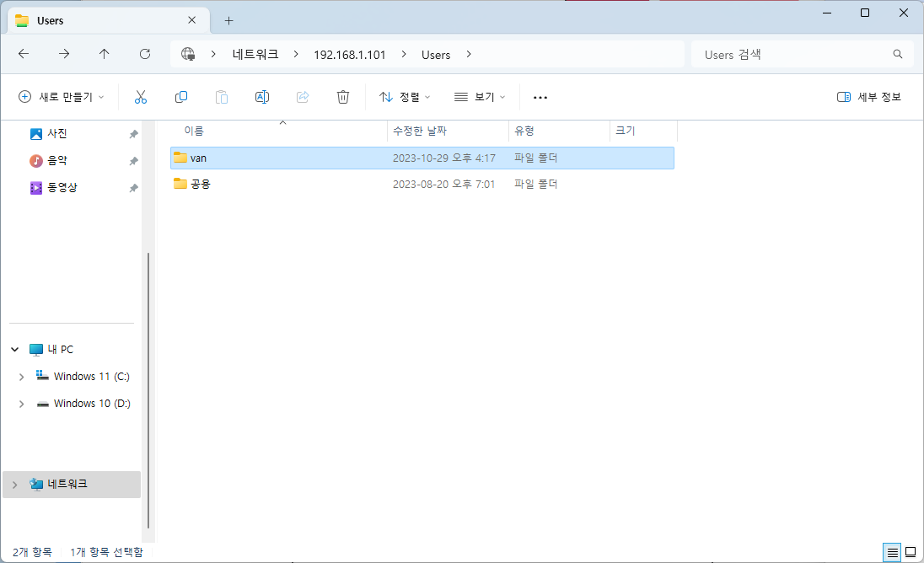Click the Paste icon

(222, 97)
